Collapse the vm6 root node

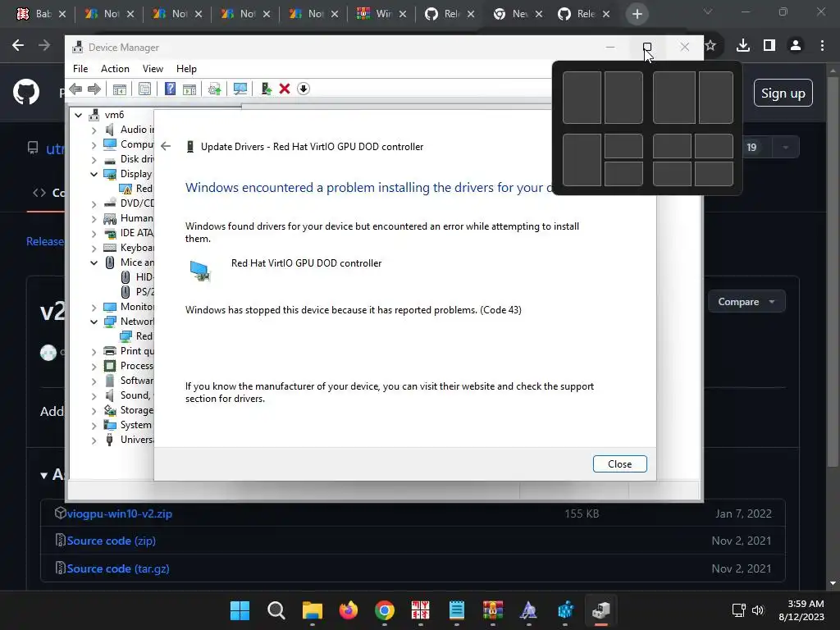79,115
